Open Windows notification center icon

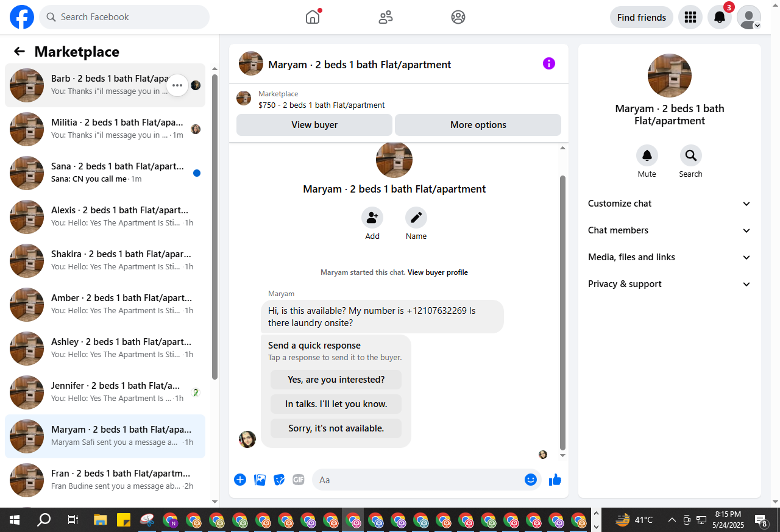(761, 520)
